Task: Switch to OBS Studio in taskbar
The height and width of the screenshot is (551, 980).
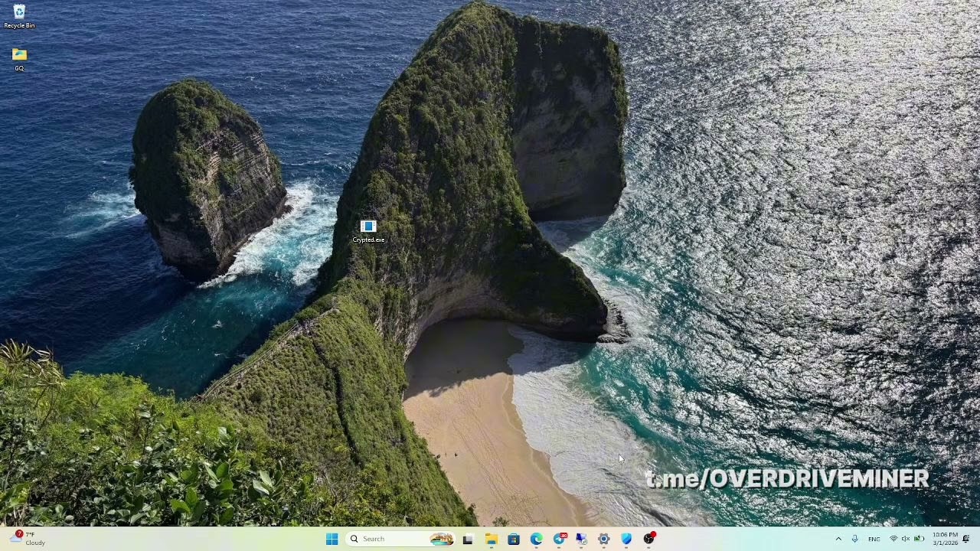Action: [x=649, y=539]
